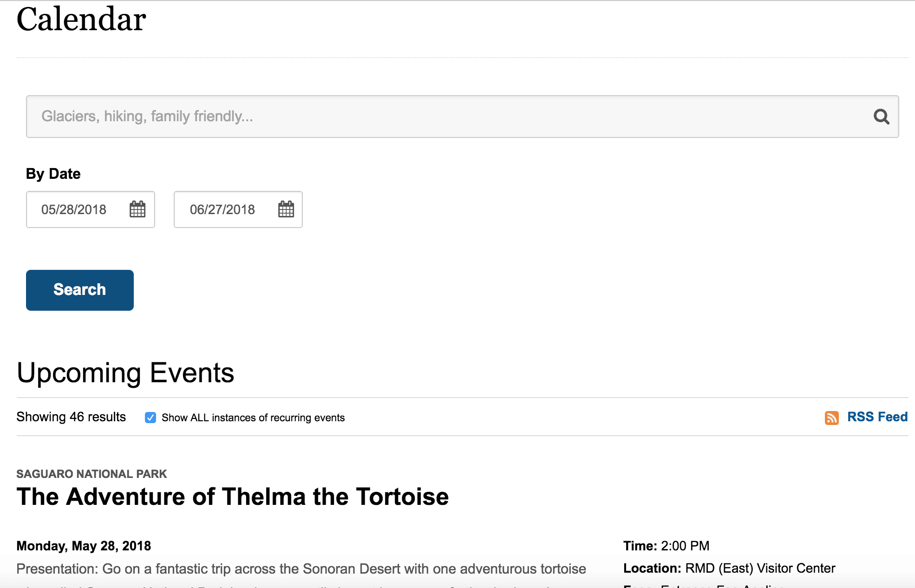Image resolution: width=915 pixels, height=588 pixels.
Task: Click the Showing 46 results text
Action: pos(71,417)
